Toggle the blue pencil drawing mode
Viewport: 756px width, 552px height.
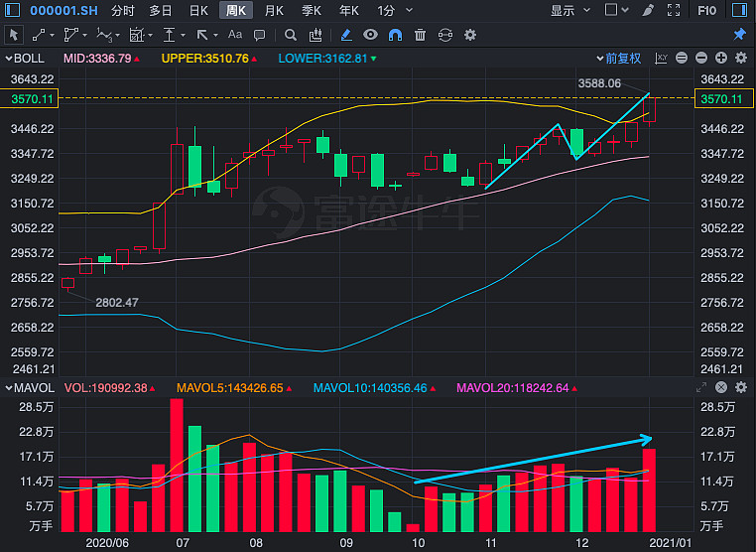[345, 35]
